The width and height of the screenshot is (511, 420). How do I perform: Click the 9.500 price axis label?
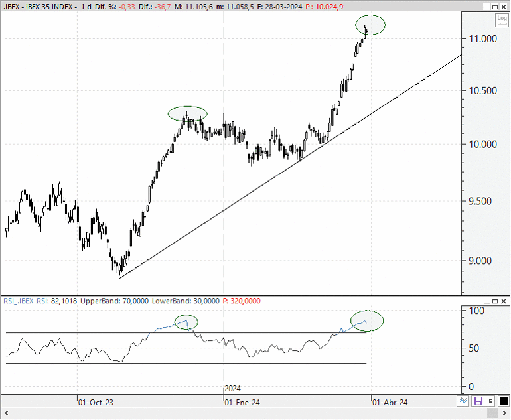tap(480, 201)
